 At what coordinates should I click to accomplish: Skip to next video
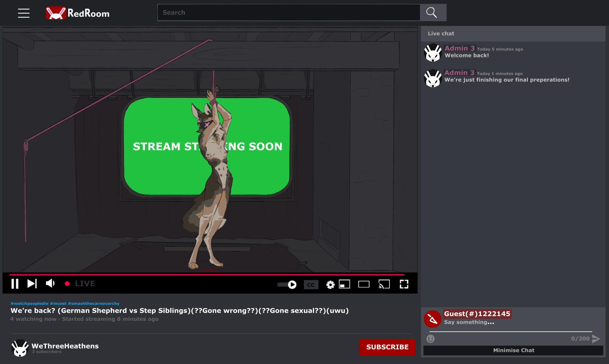[x=32, y=284]
